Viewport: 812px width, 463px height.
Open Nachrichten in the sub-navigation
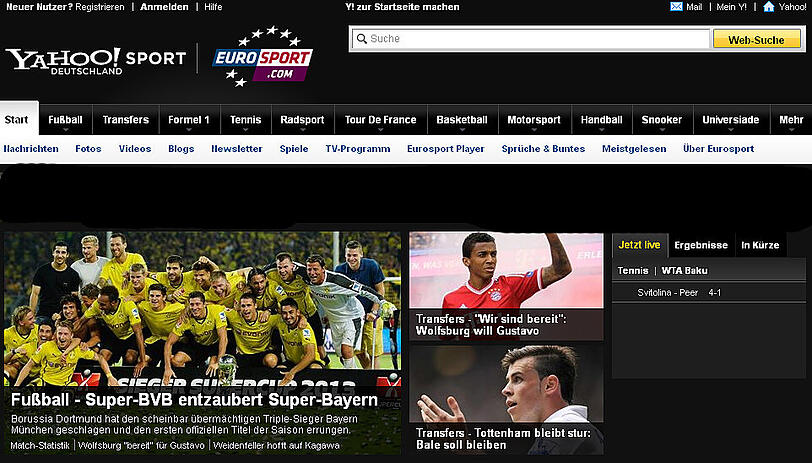(31, 149)
